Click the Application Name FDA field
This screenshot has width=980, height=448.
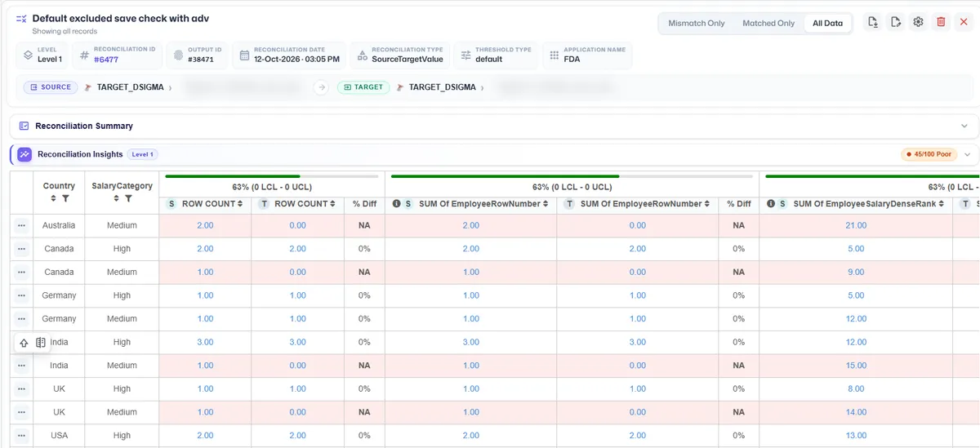coord(587,55)
